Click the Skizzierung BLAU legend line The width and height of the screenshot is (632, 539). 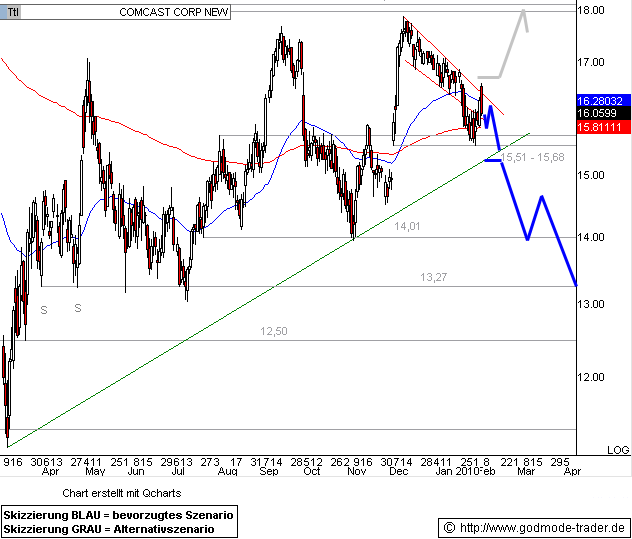pos(118,515)
